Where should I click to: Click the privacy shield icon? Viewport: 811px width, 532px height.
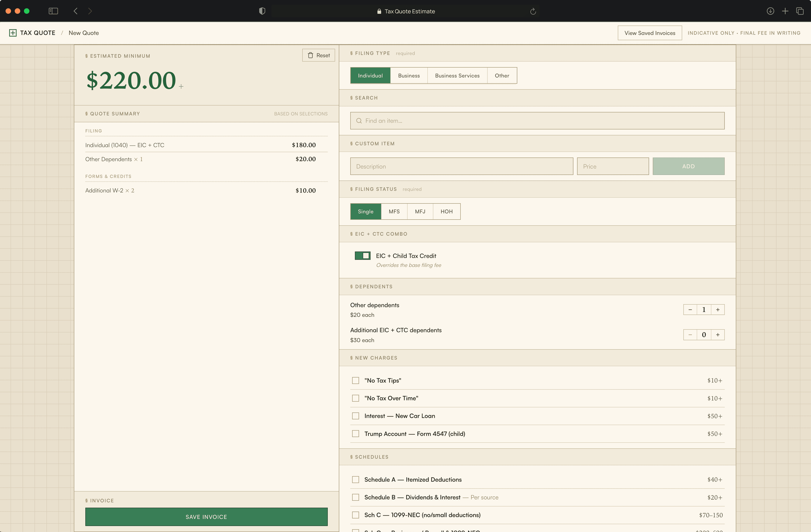coord(262,11)
